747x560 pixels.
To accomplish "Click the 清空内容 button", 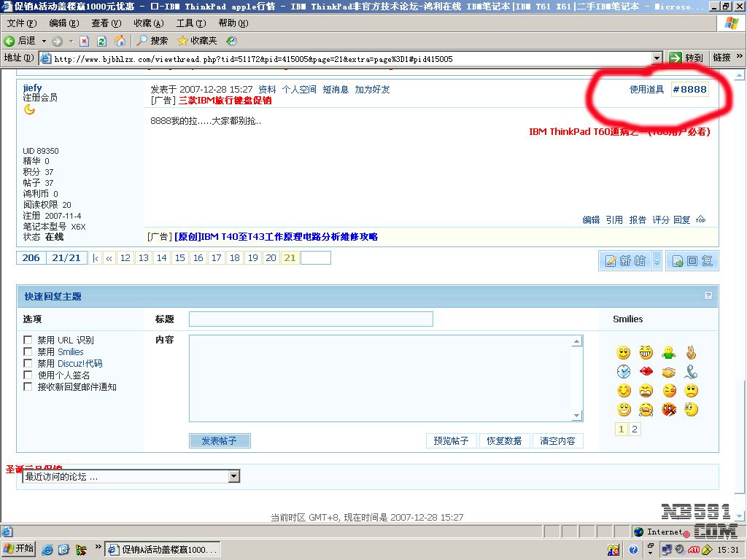I will [x=557, y=440].
